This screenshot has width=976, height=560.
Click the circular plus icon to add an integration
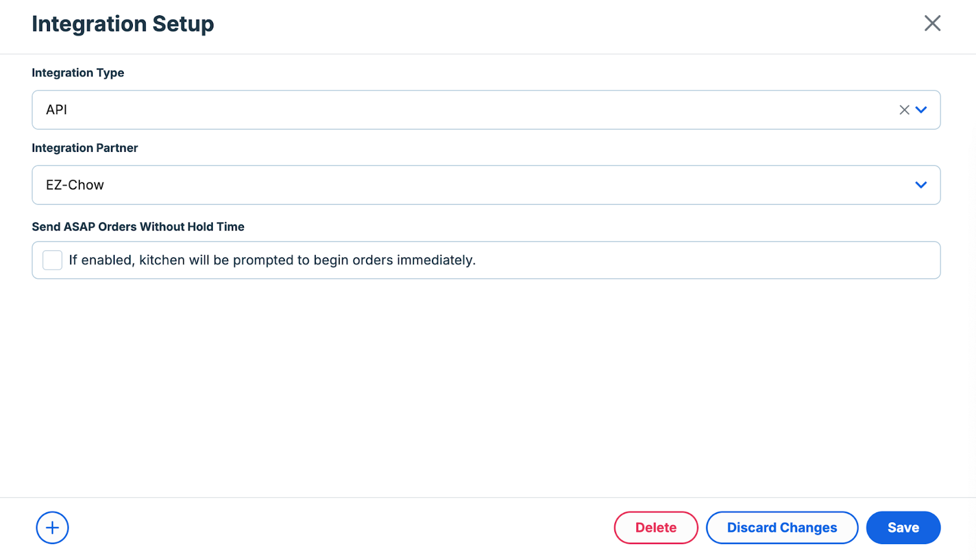pos(52,528)
